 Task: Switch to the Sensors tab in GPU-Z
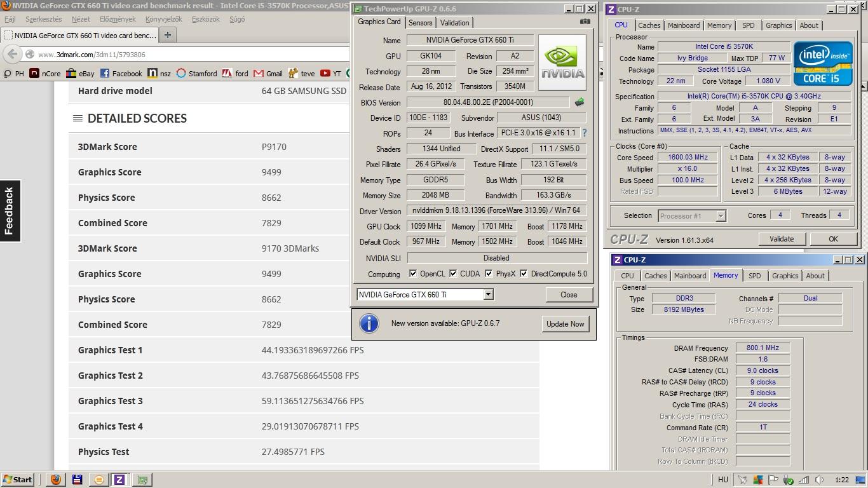[x=420, y=23]
